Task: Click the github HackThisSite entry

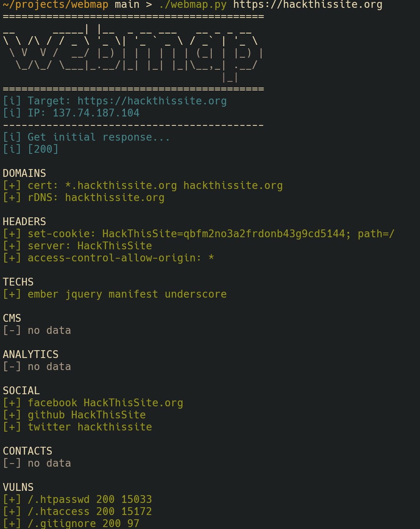Action: [86, 415]
